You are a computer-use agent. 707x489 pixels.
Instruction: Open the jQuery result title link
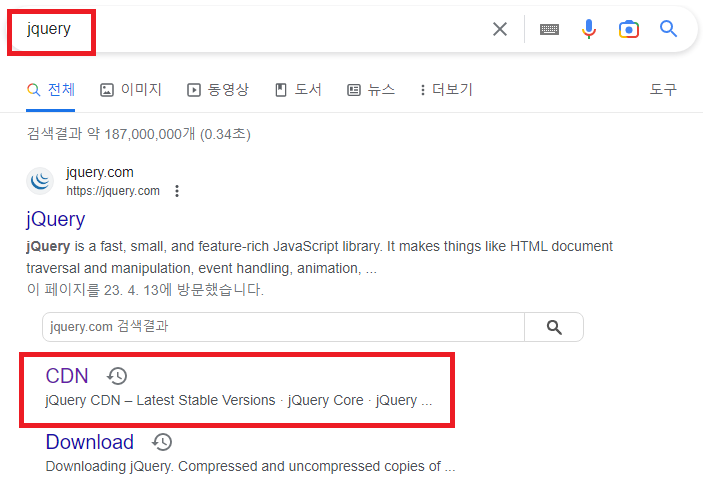click(55, 219)
